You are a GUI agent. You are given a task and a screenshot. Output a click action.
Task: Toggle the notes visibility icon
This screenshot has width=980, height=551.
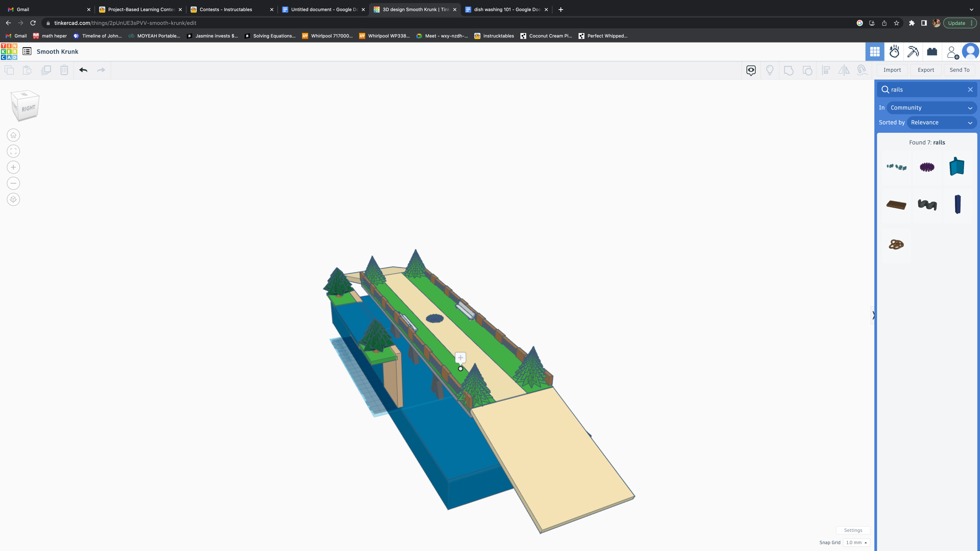pos(751,70)
